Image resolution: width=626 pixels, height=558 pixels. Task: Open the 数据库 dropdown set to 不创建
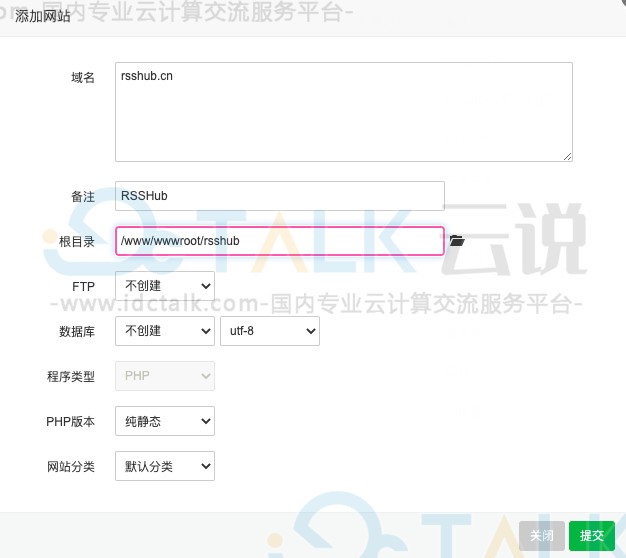tap(164, 331)
